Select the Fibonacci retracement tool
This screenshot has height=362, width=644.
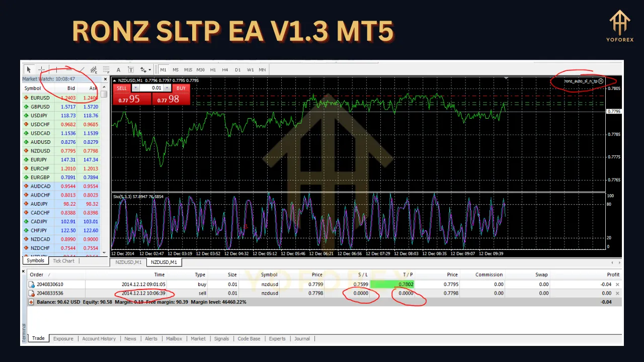pyautogui.click(x=106, y=70)
